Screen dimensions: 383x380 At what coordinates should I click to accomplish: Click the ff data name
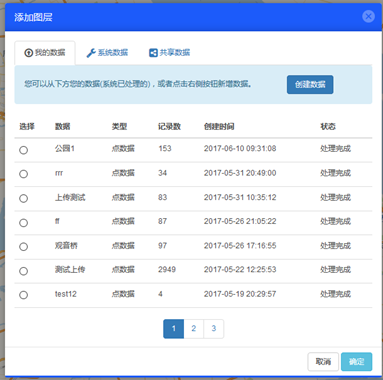[57, 221]
